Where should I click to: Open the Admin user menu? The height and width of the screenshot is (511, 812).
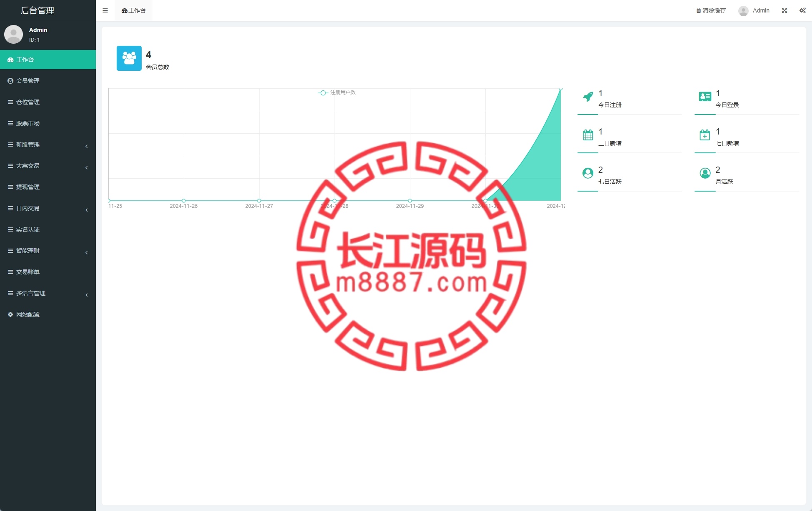click(x=754, y=10)
